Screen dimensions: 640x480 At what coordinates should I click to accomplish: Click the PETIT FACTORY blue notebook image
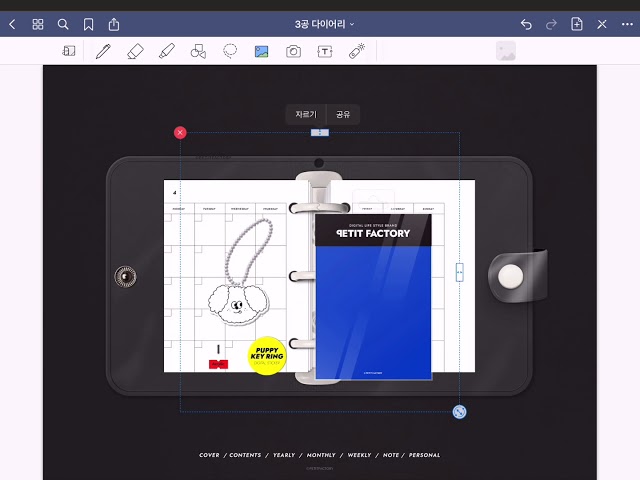pyautogui.click(x=373, y=297)
